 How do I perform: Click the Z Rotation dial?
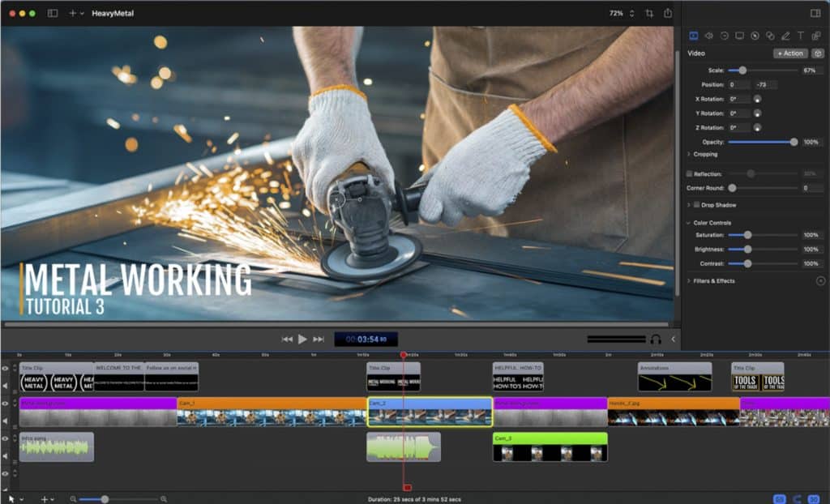click(x=758, y=127)
